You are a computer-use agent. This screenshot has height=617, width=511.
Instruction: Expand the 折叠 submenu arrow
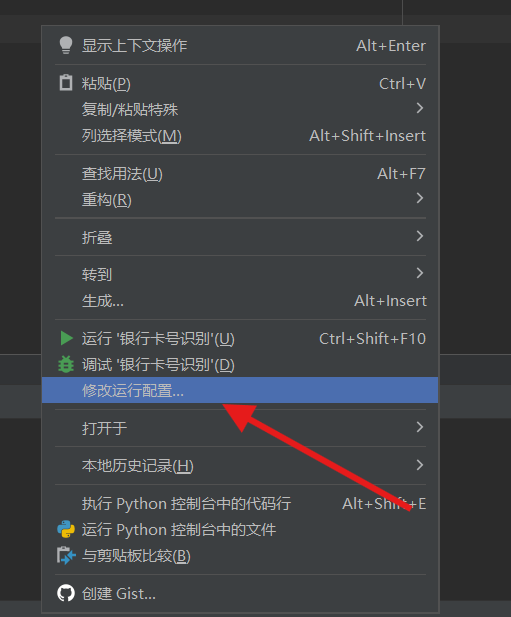click(x=420, y=236)
